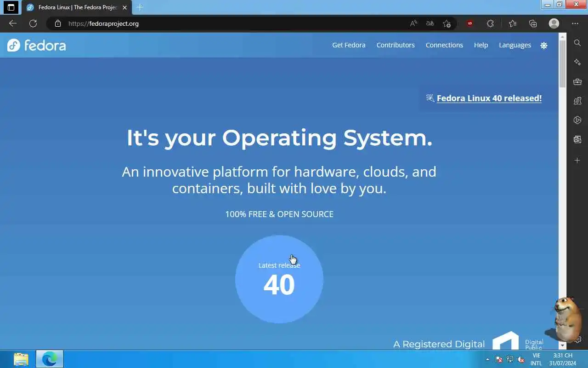Open the taskbar clock and date
This screenshot has width=588, height=368.
coord(563,359)
